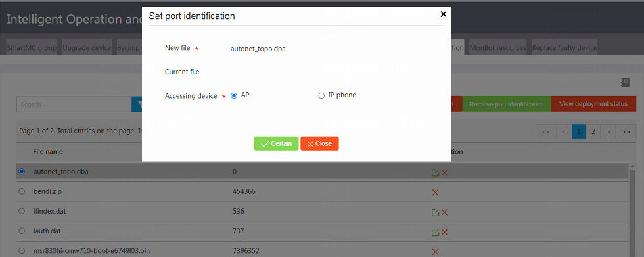Click the orange Close button in the dialog
The width and height of the screenshot is (644, 257).
[319, 144]
